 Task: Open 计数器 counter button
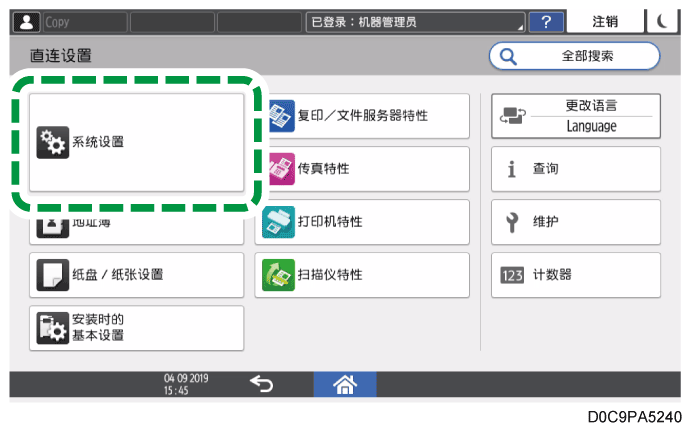(x=576, y=275)
